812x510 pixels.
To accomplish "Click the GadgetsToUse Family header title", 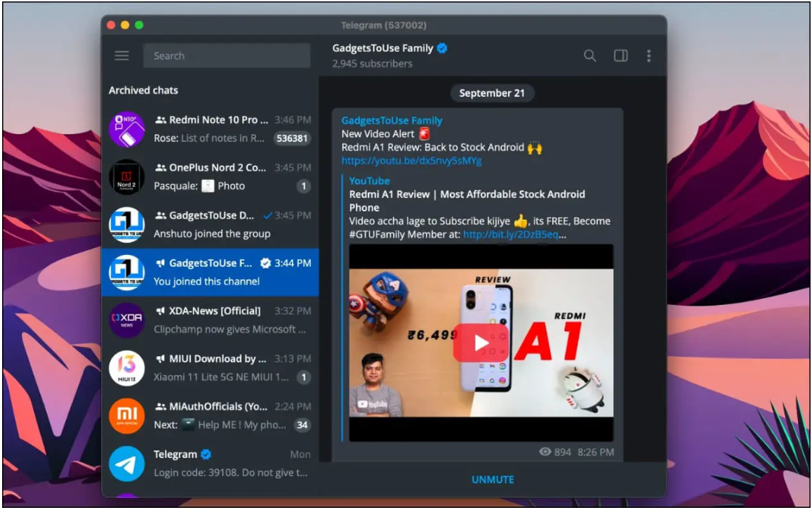I will point(382,48).
